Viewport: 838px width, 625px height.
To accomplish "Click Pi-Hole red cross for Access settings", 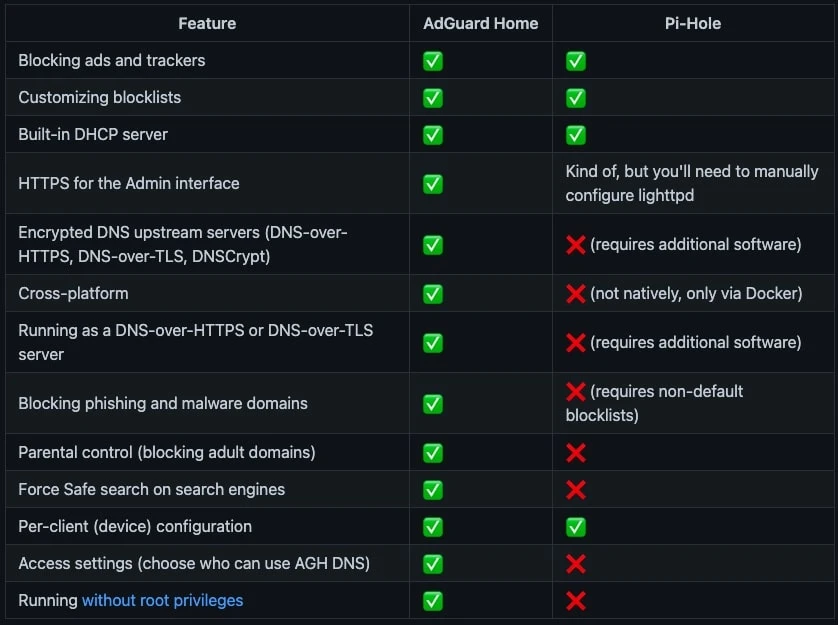I will click(x=576, y=564).
